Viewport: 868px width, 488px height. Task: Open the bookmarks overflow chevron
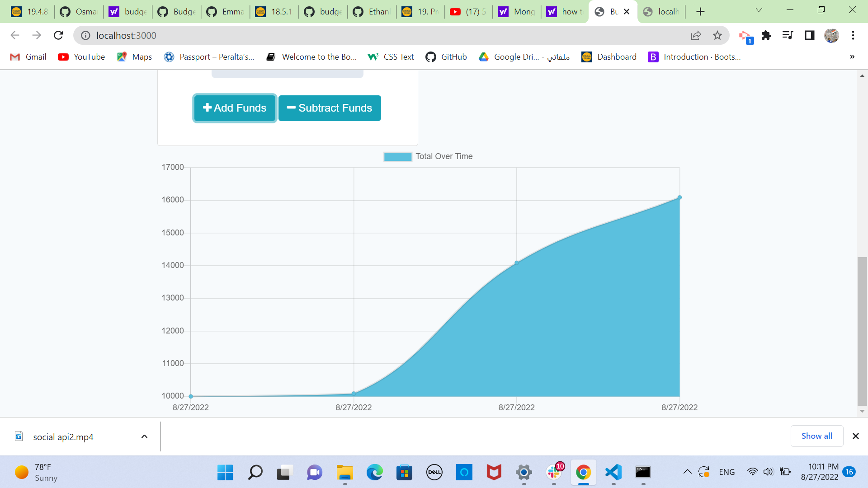(852, 57)
